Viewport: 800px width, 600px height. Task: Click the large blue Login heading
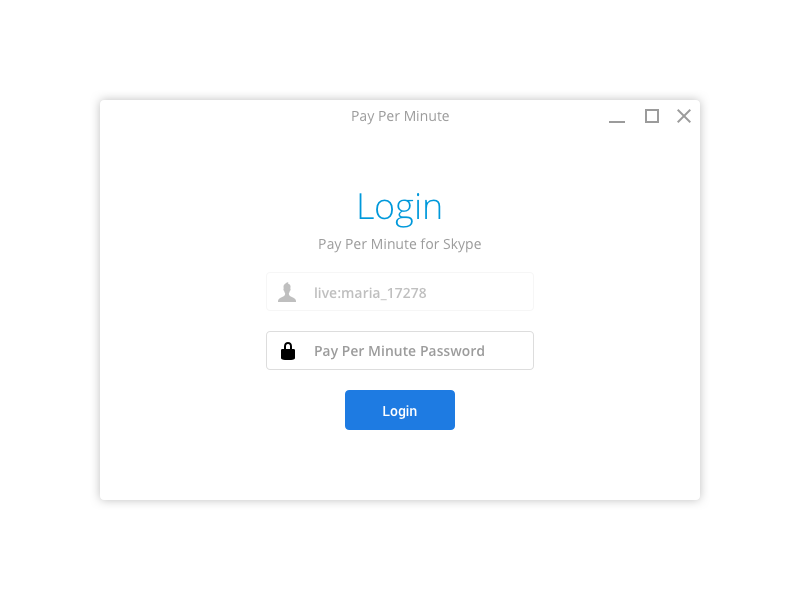tap(399, 208)
